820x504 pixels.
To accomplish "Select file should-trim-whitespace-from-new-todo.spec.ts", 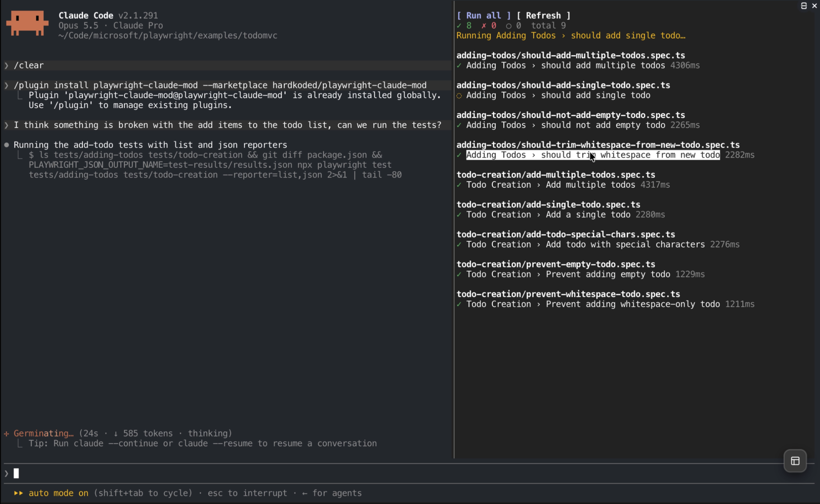I will [598, 145].
